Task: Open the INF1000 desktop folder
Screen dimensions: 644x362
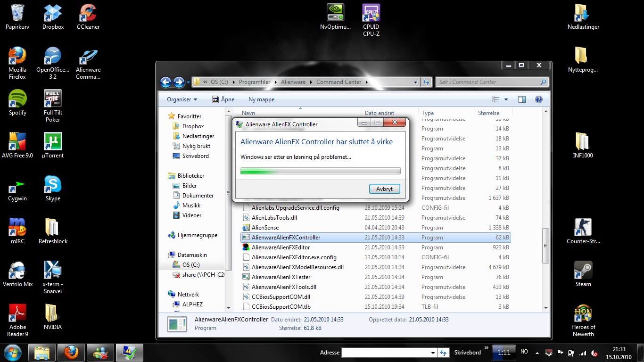Action: 583,145
